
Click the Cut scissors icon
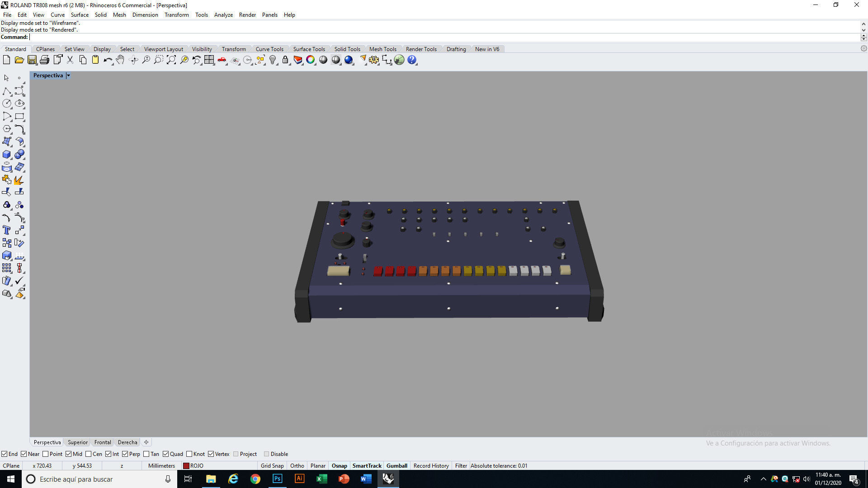click(70, 60)
